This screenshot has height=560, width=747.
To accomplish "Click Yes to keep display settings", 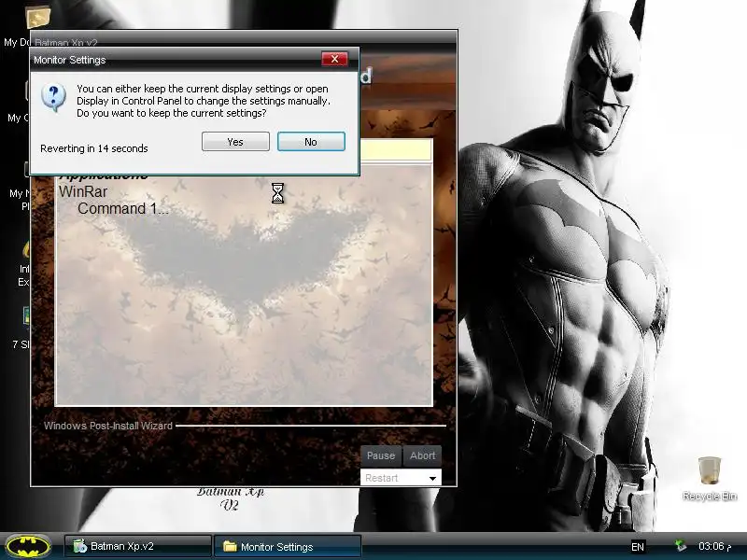I will click(x=235, y=142).
